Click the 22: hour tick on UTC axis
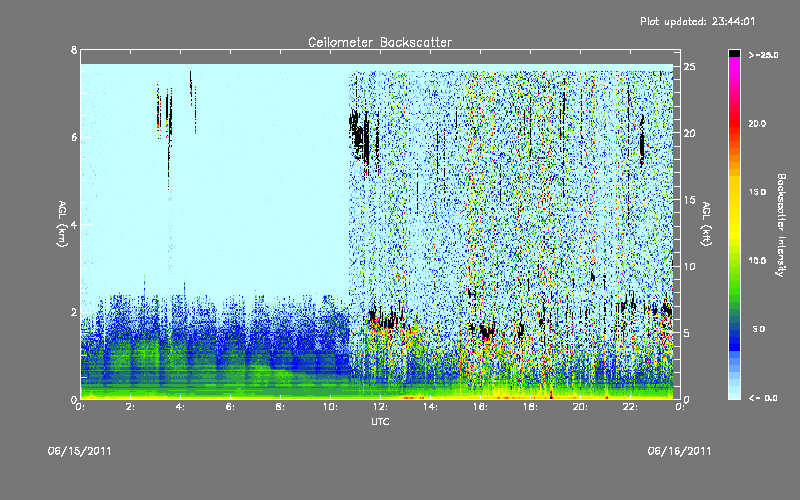The height and width of the screenshot is (500, 800). point(630,407)
